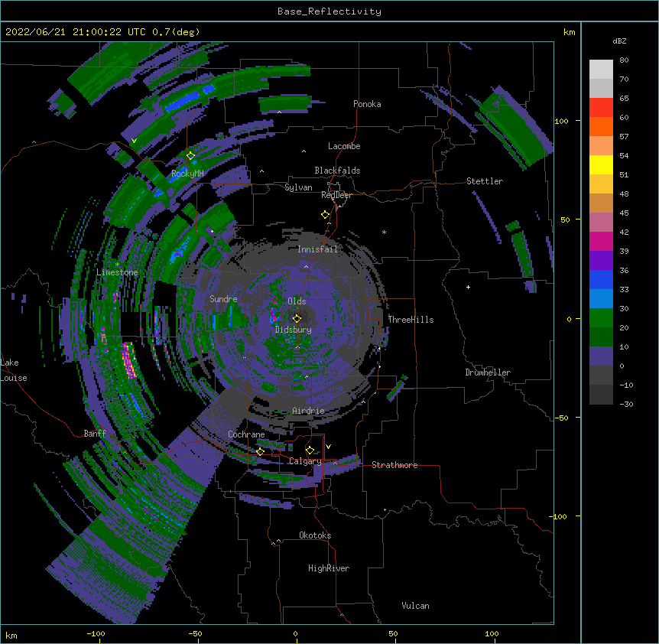Select the Blackfalds label
This screenshot has height=644, width=659.
tap(337, 171)
